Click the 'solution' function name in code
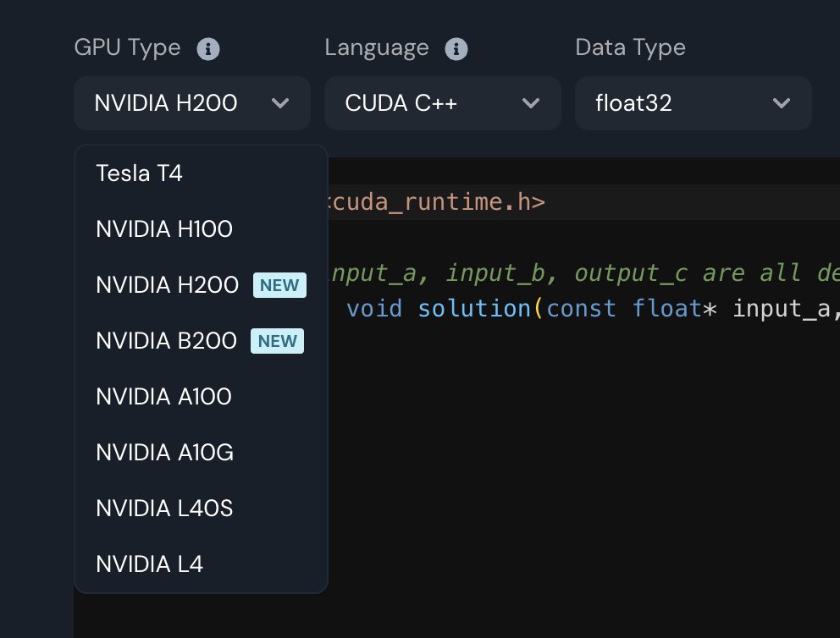 [x=474, y=309]
